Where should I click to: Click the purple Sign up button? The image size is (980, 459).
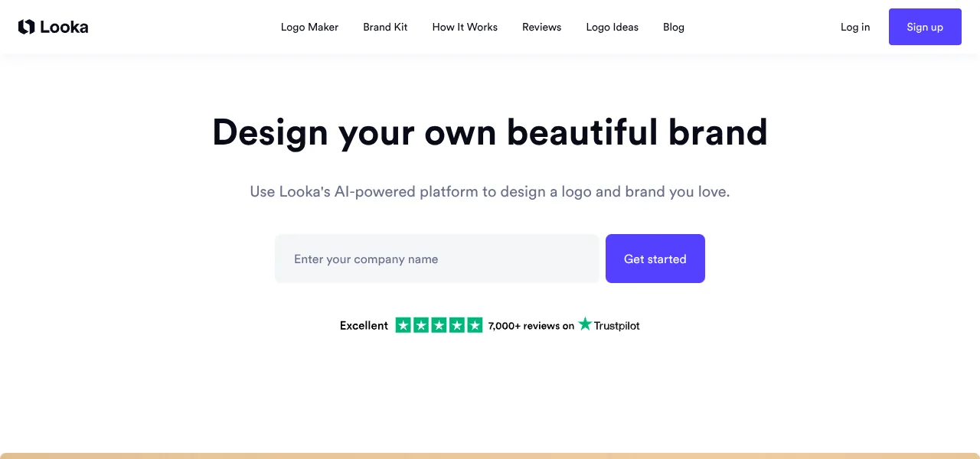(x=925, y=27)
